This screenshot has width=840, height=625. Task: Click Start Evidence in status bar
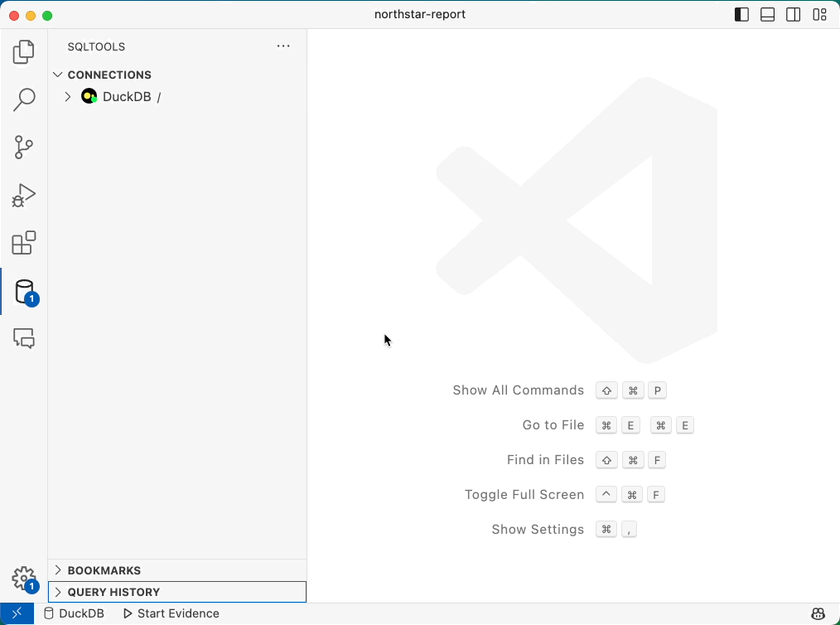[x=171, y=614]
